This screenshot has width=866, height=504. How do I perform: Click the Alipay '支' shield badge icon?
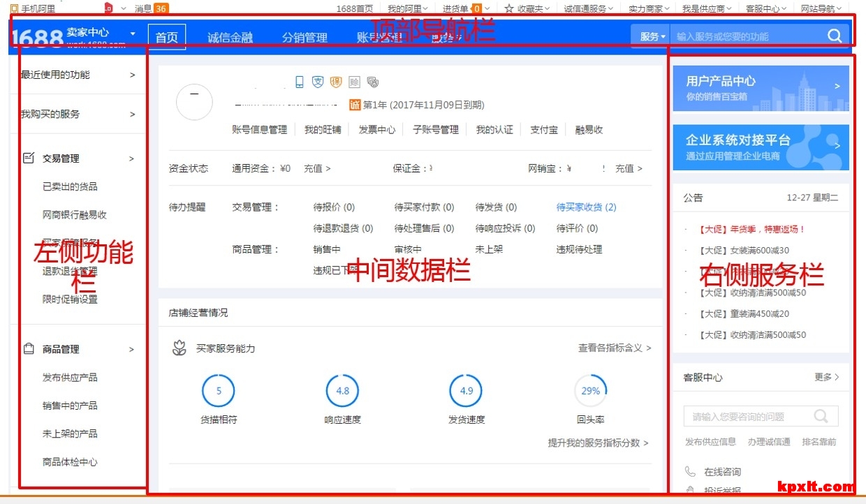[318, 82]
